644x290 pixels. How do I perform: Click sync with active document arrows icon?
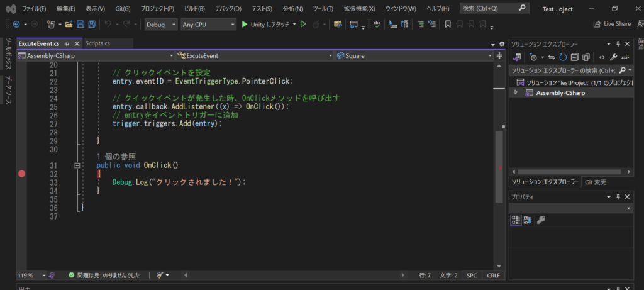551,57
